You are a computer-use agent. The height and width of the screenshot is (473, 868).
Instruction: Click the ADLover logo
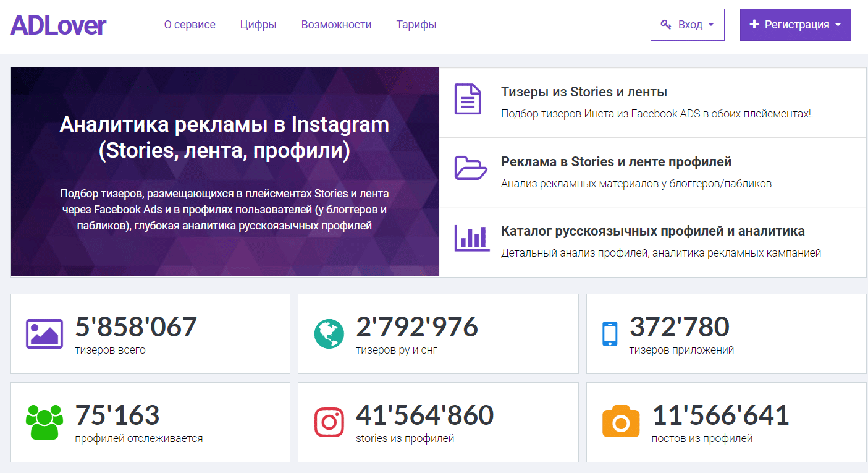(59, 25)
